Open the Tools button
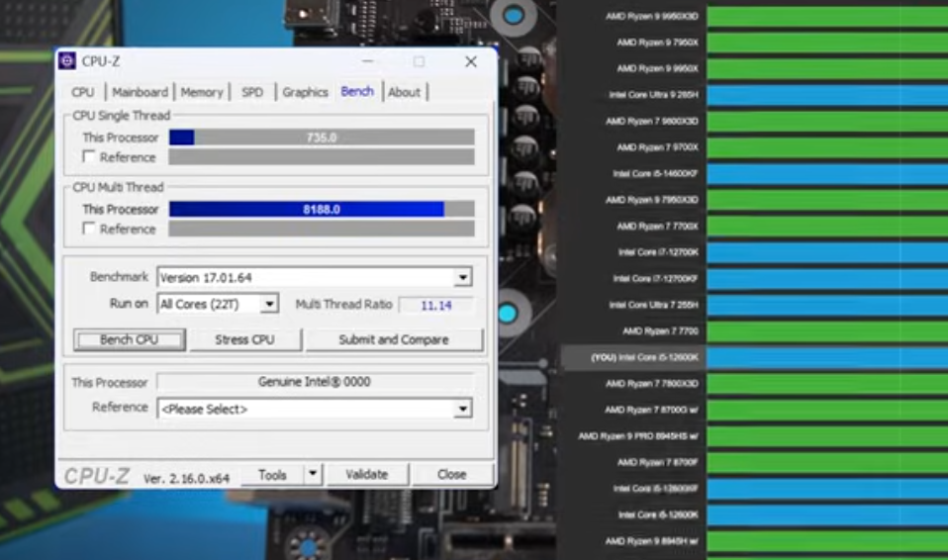Image resolution: width=948 pixels, height=560 pixels. coord(272,475)
